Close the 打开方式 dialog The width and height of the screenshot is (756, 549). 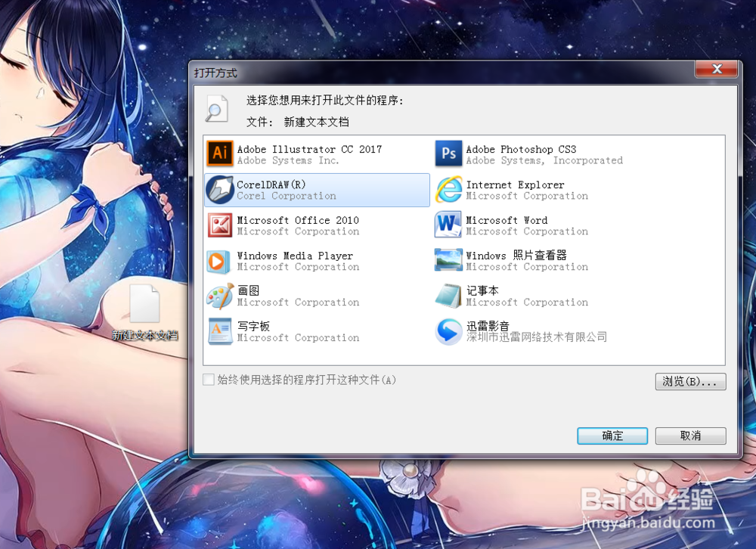coord(717,69)
